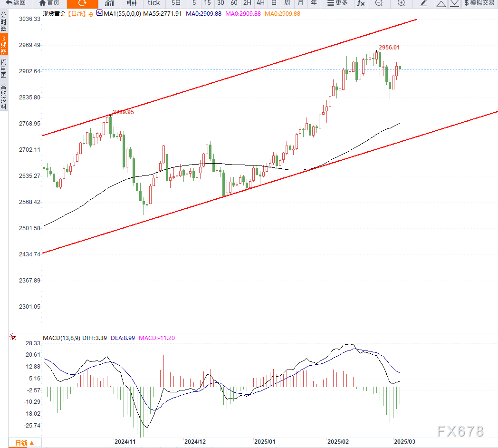Click the MA1 indicator icon beside title
The height and width of the screenshot is (448, 498).
(99, 13)
